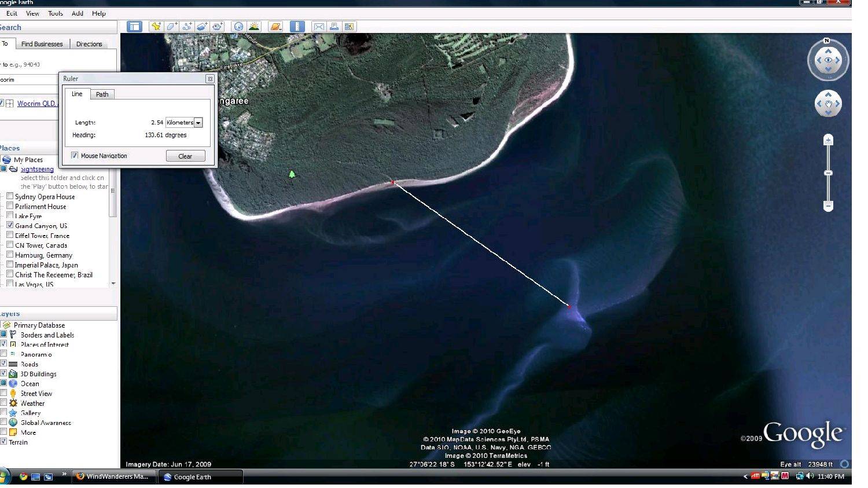This screenshot has height=488, width=868.
Task: Click the Sightseeing folder link
Action: tap(37, 169)
